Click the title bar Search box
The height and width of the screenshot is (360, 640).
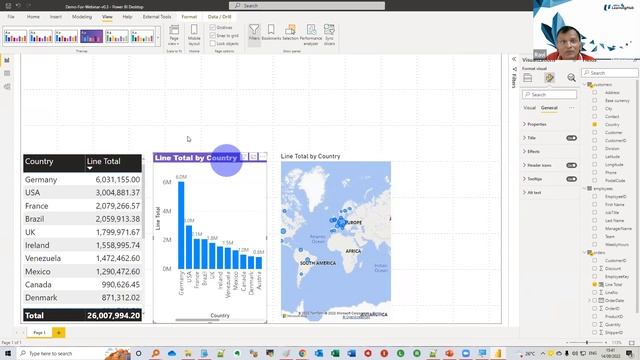tap(307, 6)
